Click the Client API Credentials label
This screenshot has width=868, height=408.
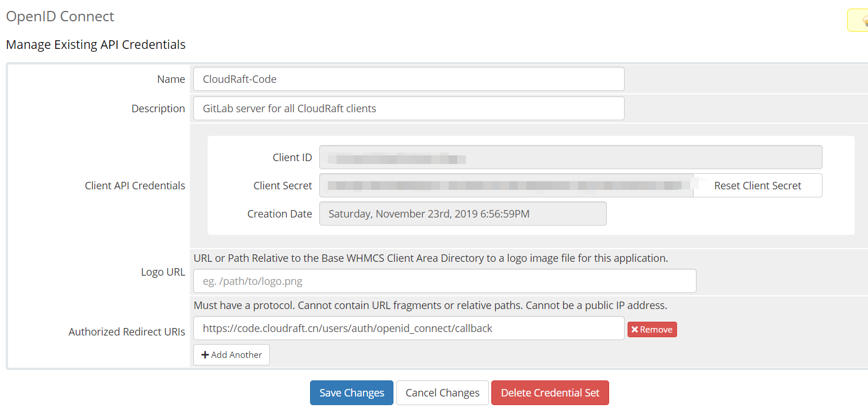click(x=135, y=186)
